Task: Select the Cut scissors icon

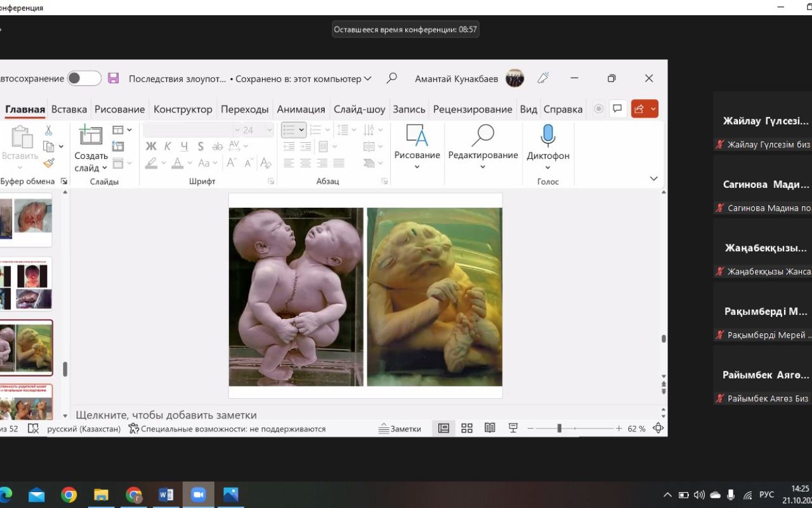Action: coord(48,130)
